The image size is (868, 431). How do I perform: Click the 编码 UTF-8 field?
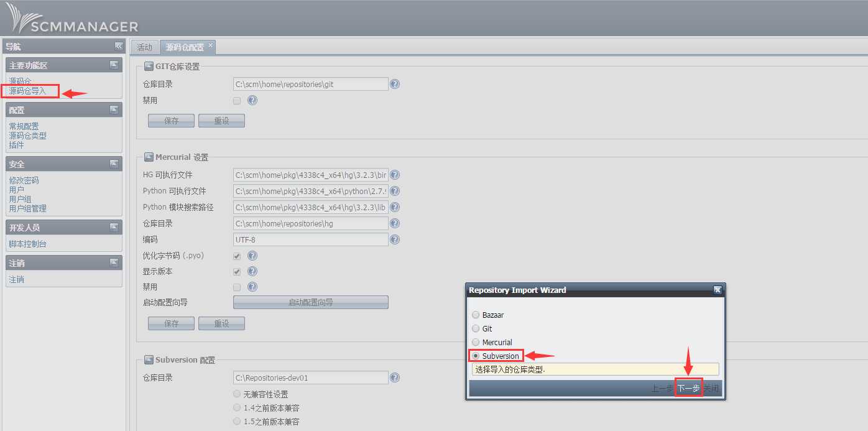point(311,239)
